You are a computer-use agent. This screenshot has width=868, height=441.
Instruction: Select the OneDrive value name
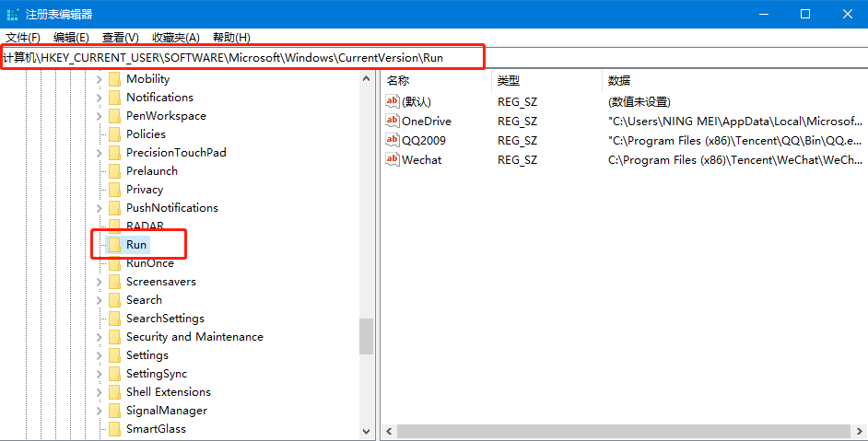pyautogui.click(x=427, y=122)
